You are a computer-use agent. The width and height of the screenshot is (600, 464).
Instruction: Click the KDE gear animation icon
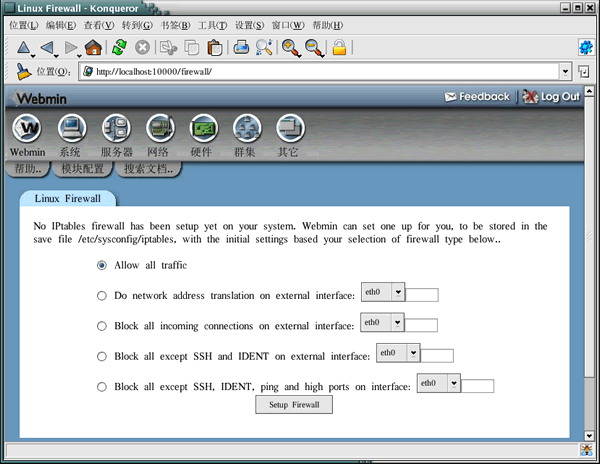point(586,47)
